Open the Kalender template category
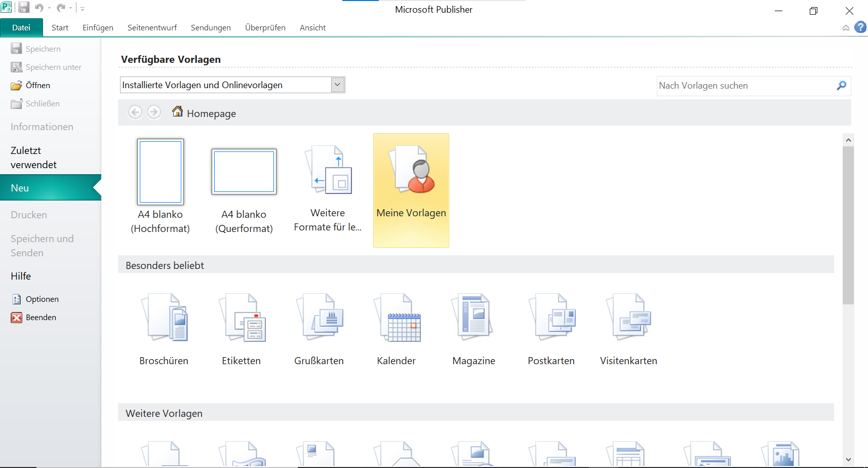The width and height of the screenshot is (868, 468). [397, 329]
